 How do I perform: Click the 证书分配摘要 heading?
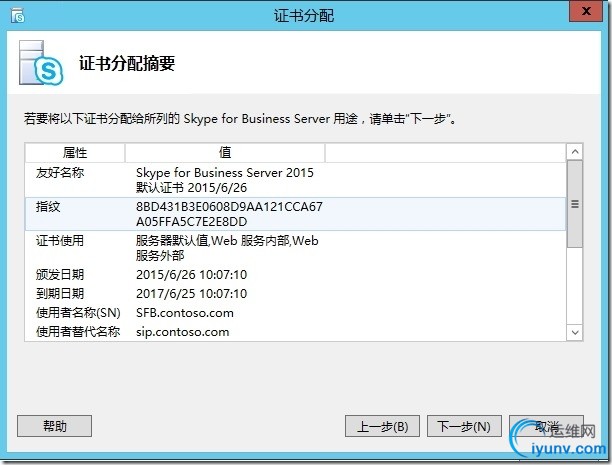pyautogui.click(x=127, y=63)
